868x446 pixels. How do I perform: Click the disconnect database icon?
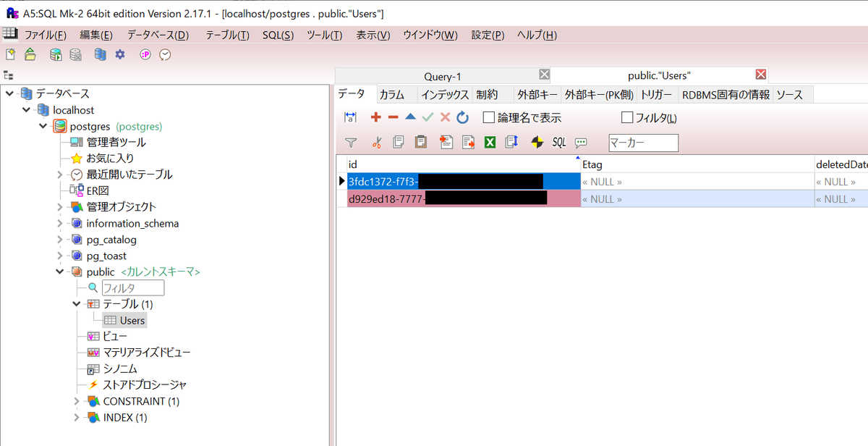[x=75, y=54]
